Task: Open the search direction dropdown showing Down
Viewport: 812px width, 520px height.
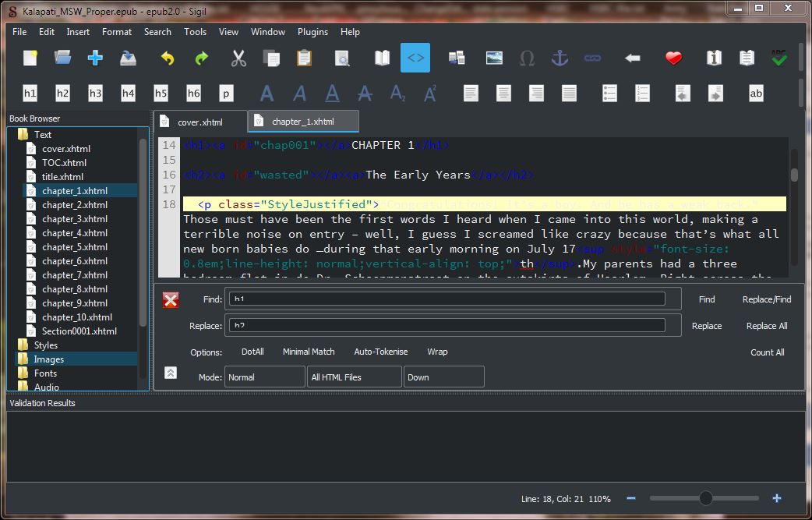Action: point(444,377)
